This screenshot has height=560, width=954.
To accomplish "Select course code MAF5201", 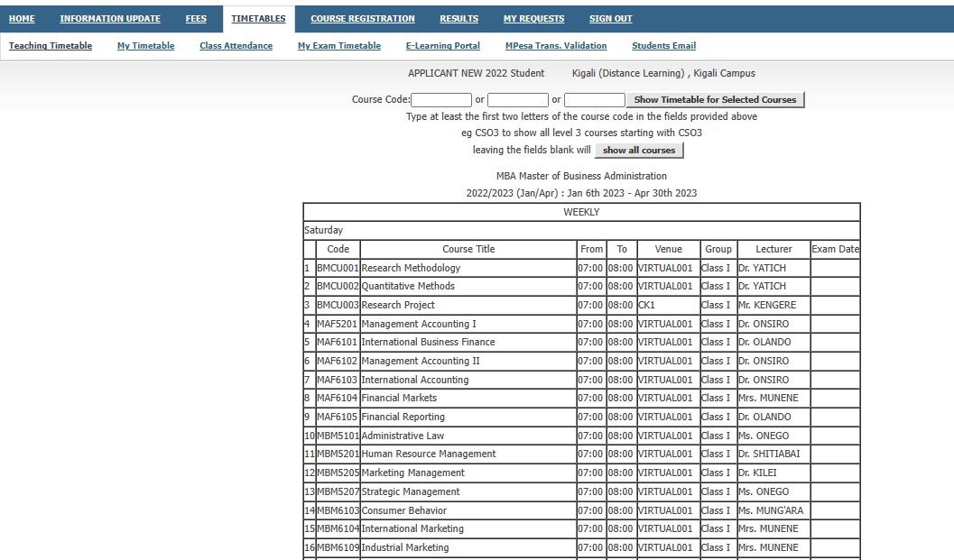I will 337,324.
